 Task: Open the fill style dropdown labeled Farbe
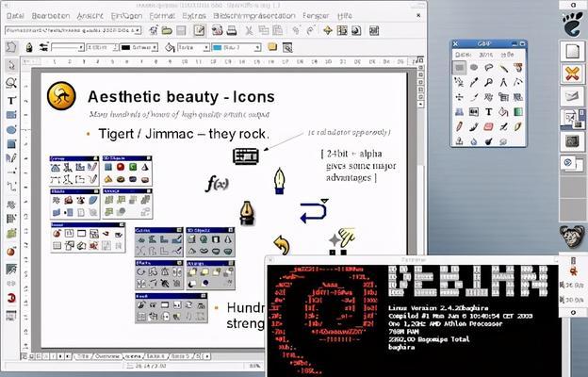205,48
